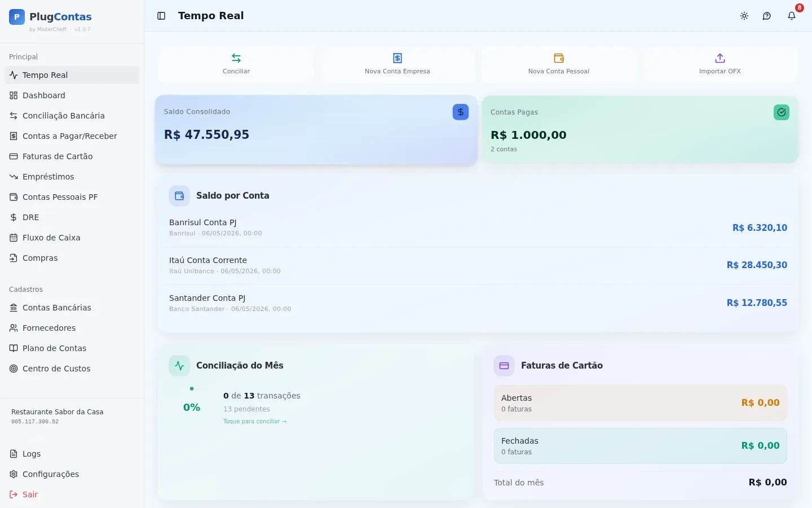Click the 0% reconciliation progress ring
The height and width of the screenshot is (508, 812).
192,408
